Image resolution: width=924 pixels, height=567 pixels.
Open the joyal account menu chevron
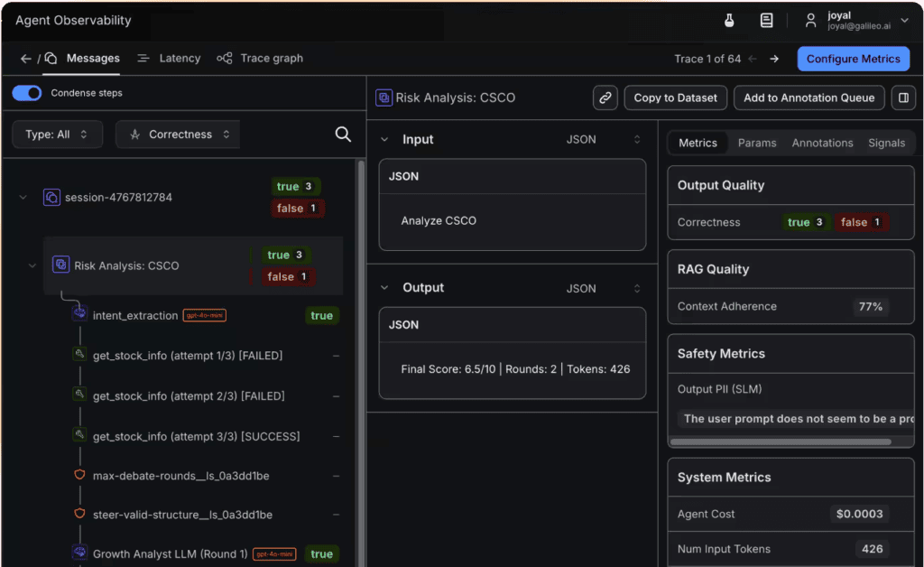pyautogui.click(x=904, y=21)
